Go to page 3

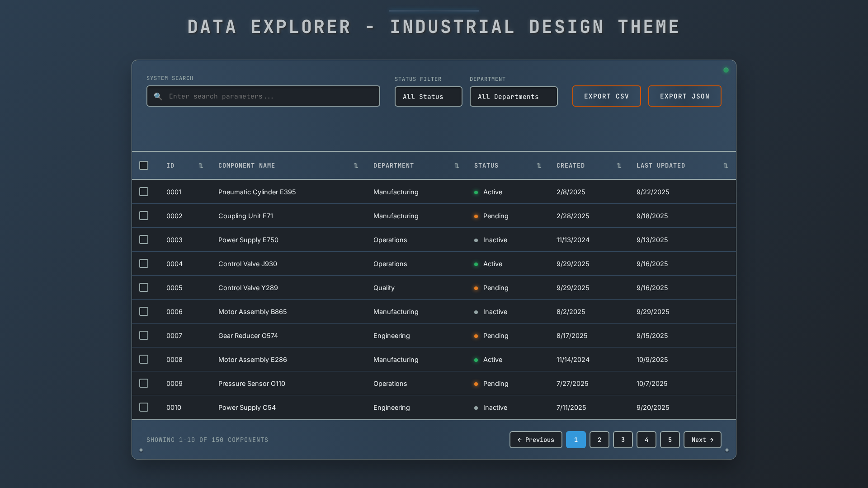[623, 440]
